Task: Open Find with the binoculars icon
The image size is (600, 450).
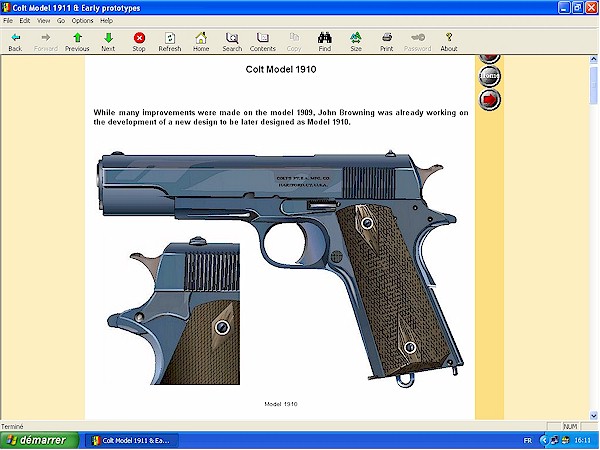Action: [x=325, y=38]
